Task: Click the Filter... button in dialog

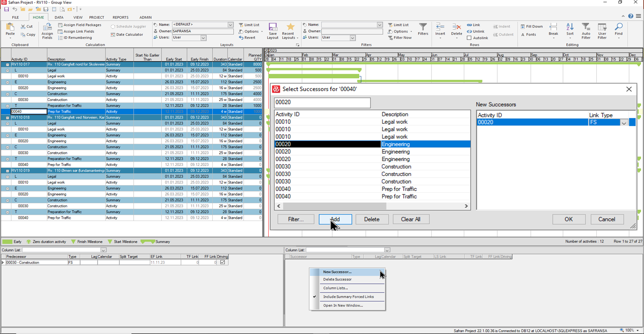Action: click(296, 219)
